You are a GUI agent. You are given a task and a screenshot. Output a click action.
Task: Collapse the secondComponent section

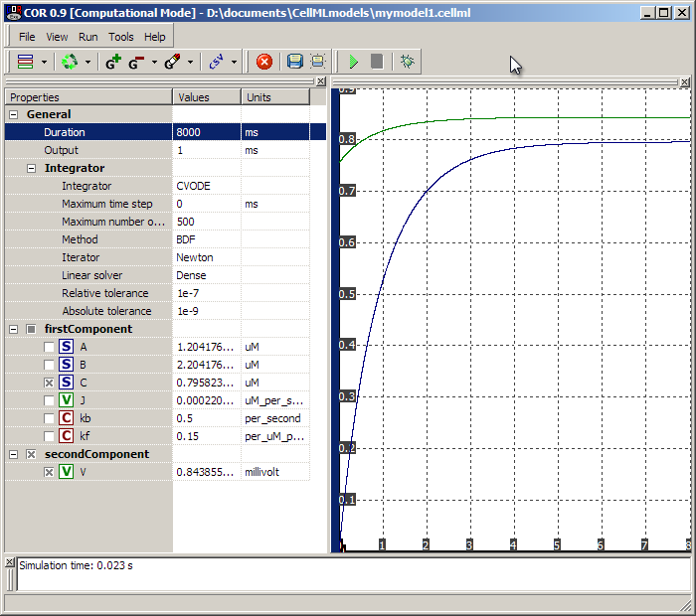(14, 454)
